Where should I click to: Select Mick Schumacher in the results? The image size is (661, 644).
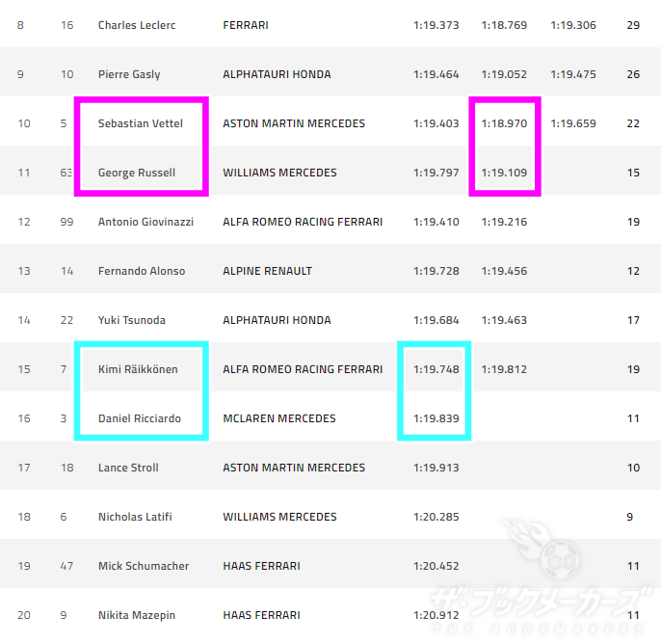(144, 566)
